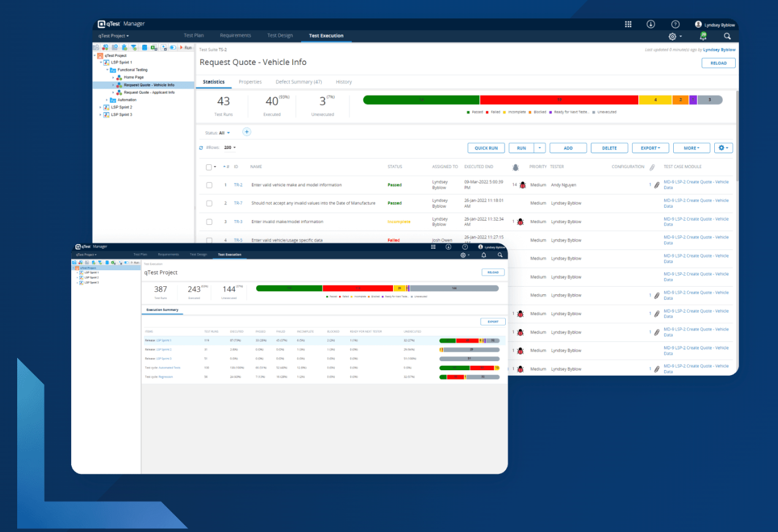Check the checkbox for test run TR-2

click(x=208, y=184)
